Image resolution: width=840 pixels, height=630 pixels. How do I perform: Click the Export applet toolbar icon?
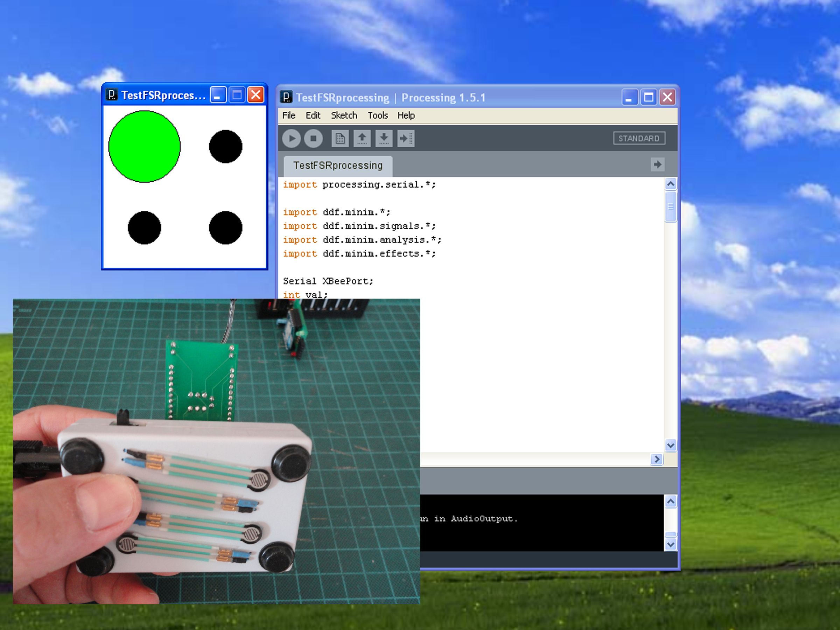coord(406,139)
